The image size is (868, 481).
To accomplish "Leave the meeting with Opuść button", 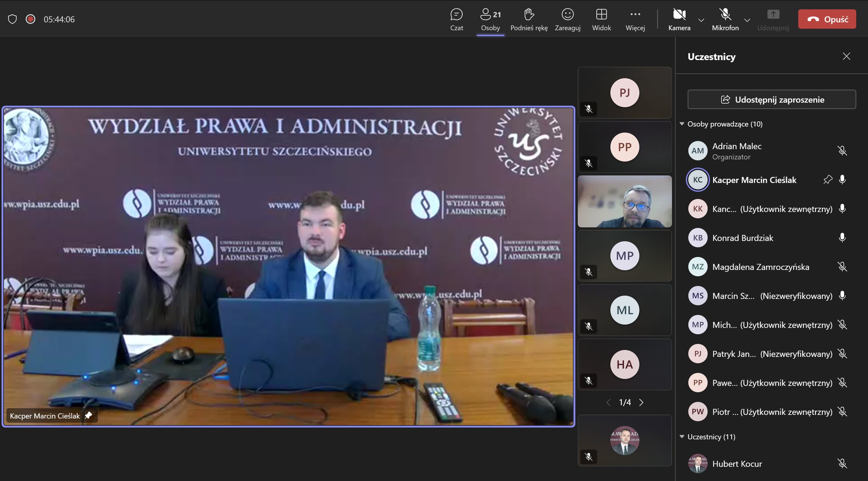I will (x=827, y=19).
